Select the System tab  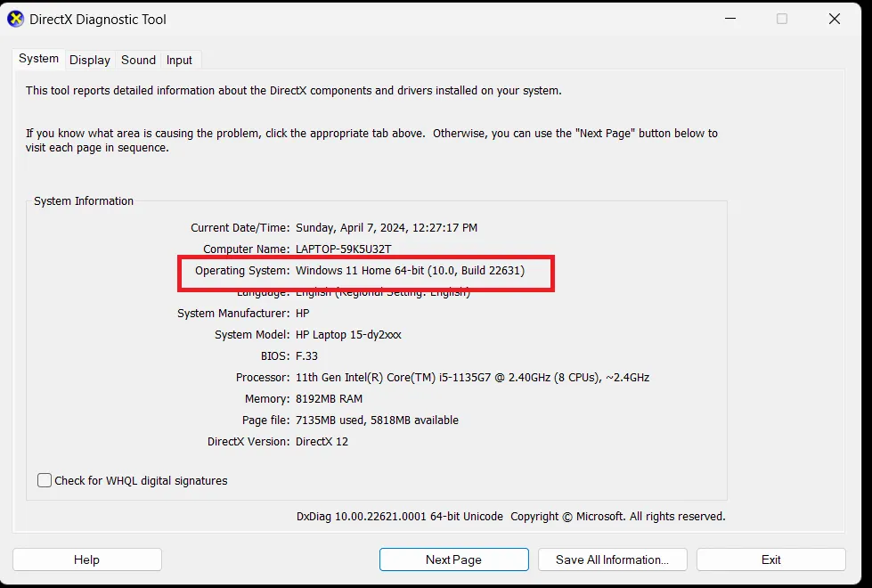(38, 59)
